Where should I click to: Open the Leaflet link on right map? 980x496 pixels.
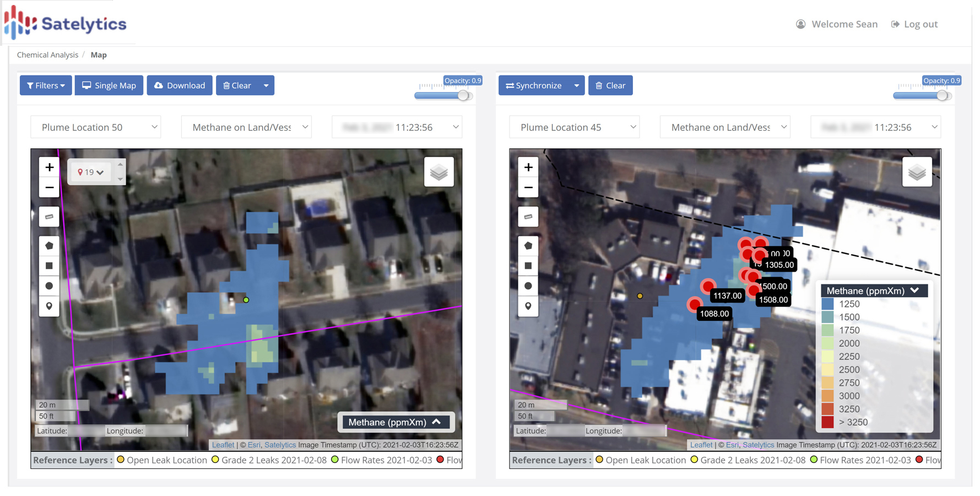[x=701, y=445]
